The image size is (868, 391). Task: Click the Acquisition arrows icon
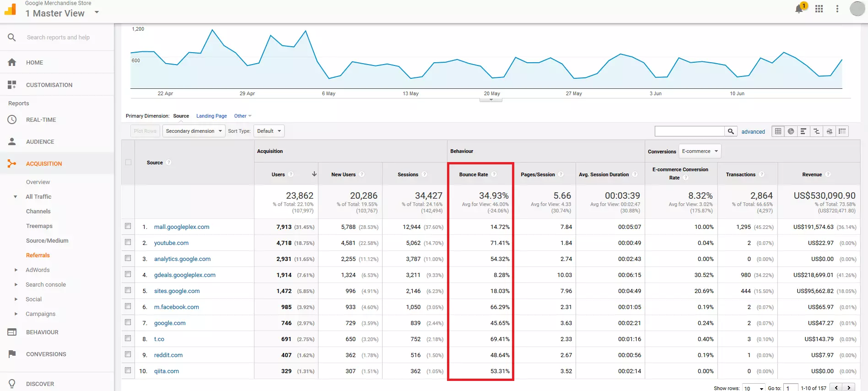[x=12, y=163]
